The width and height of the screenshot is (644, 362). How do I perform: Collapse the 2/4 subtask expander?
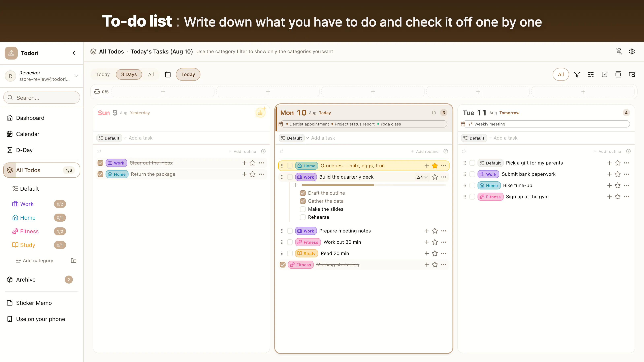[x=422, y=177]
